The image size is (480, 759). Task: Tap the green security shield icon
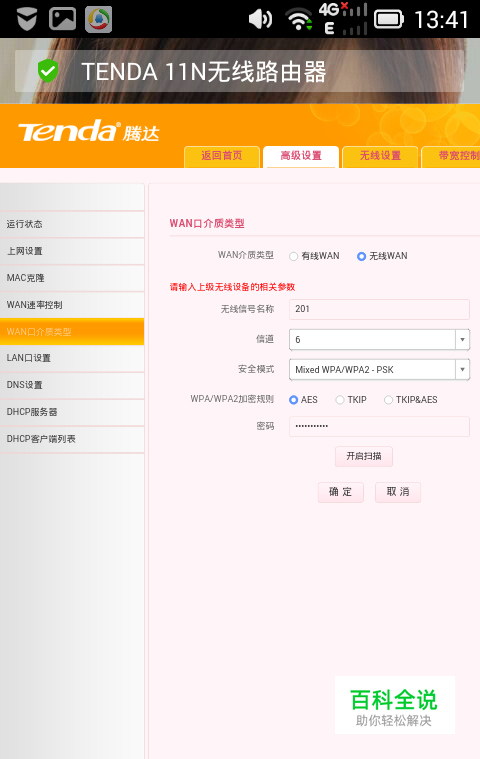pos(48,71)
